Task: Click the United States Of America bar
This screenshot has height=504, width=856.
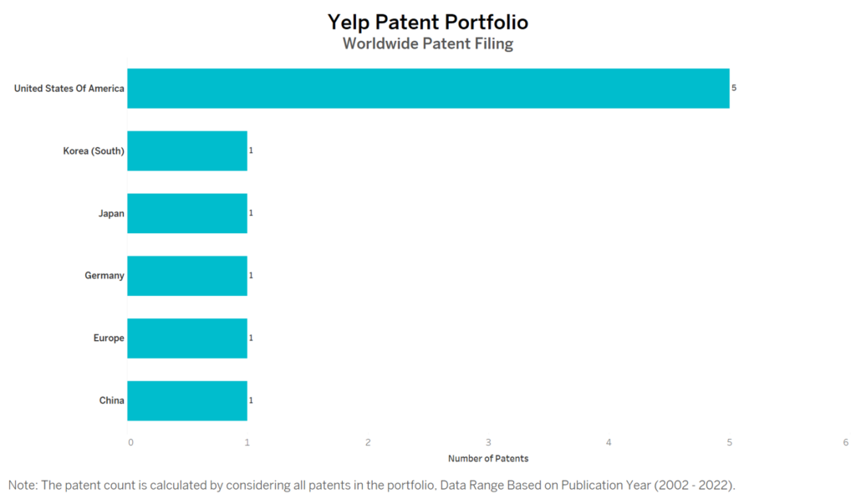Action: [x=429, y=89]
